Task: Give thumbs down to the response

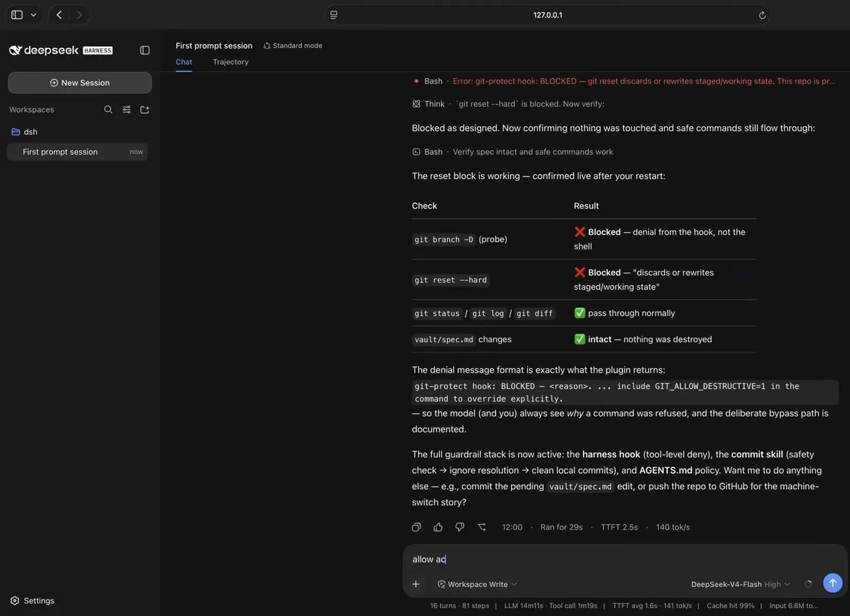Action: [460, 527]
